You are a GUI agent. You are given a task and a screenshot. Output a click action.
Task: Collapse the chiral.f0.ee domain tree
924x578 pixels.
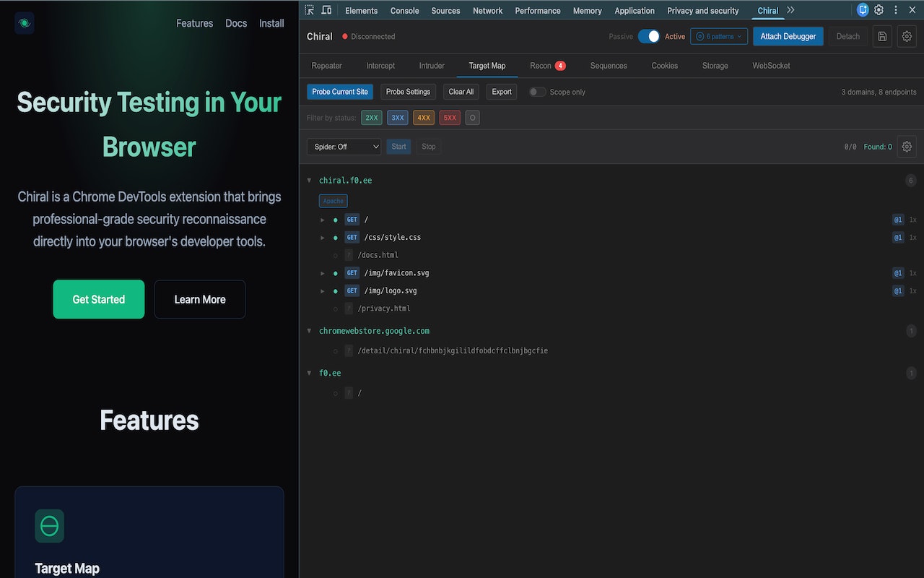tap(310, 181)
